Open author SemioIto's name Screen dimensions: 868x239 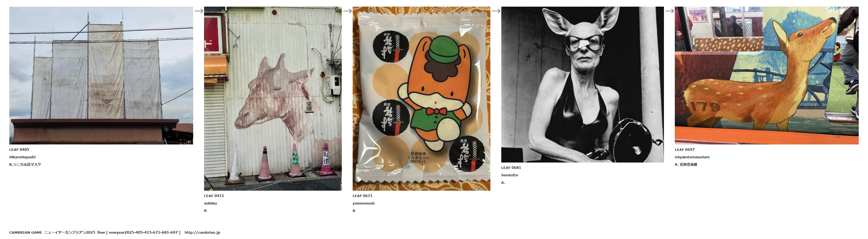(509, 175)
